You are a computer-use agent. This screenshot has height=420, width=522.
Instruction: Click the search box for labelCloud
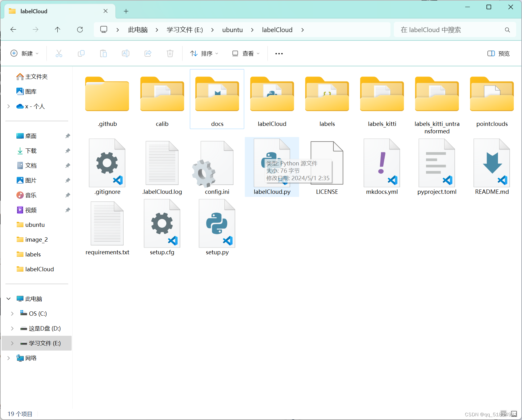tap(448, 30)
